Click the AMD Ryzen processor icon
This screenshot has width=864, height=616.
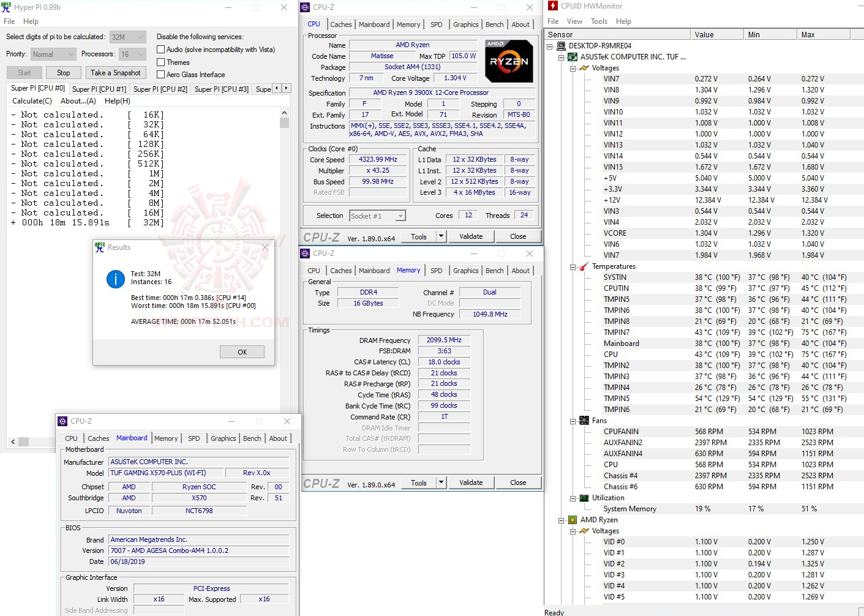coord(573,520)
